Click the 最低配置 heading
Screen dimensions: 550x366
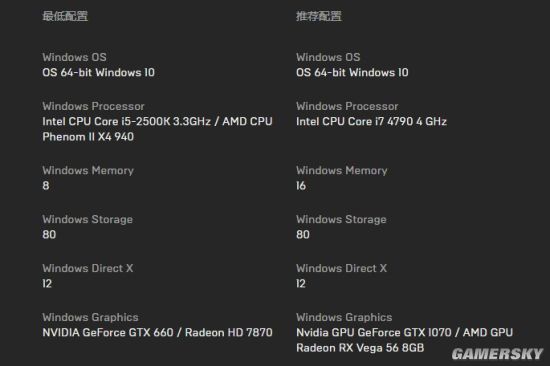pos(65,16)
